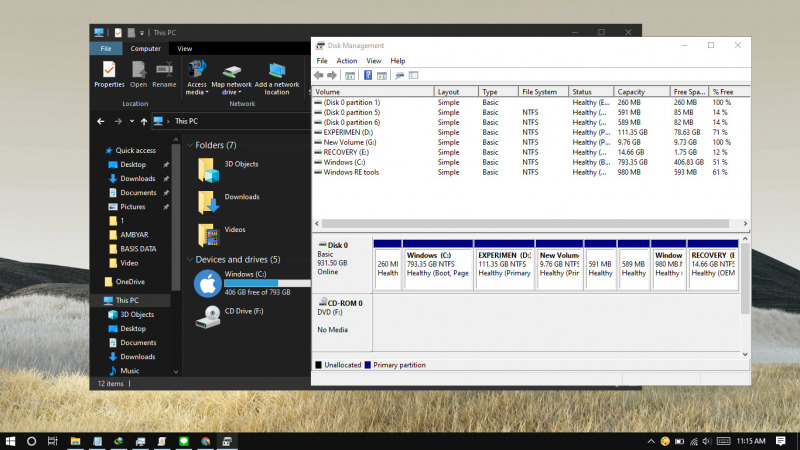Sort by the Layout column header
This screenshot has width=800, height=450.
click(x=456, y=92)
